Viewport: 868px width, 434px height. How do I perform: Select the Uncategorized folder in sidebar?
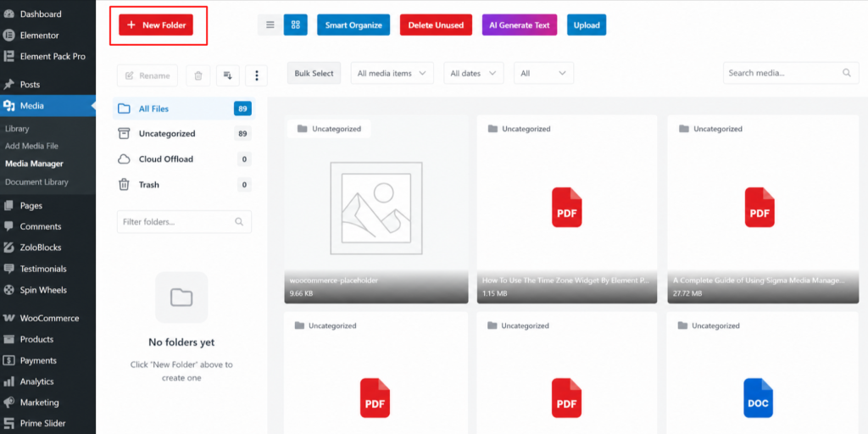tap(184, 133)
